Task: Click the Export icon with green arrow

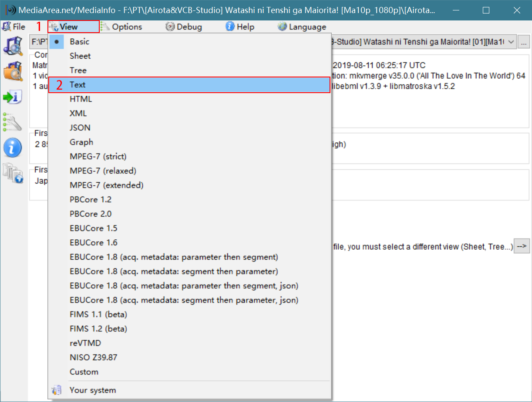Action: 13,97
